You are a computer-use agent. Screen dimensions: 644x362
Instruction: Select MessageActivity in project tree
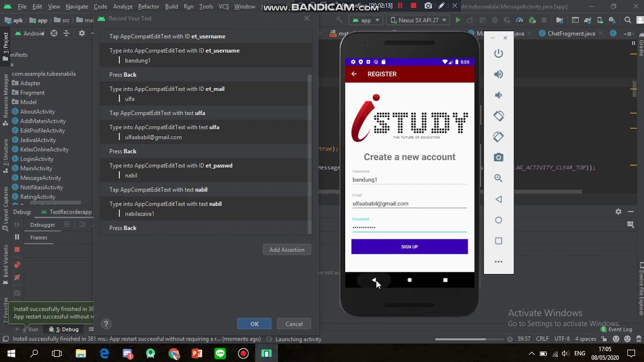(x=40, y=178)
